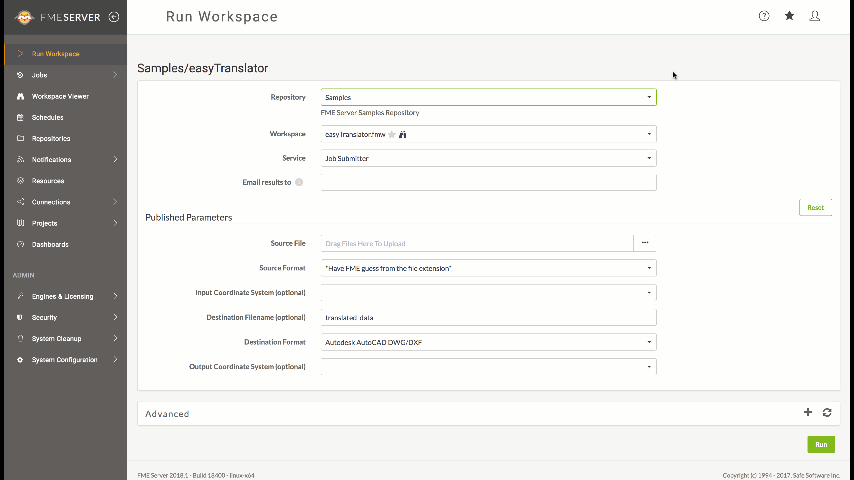Click the Connections sidebar icon
This screenshot has height=480, width=854.
coord(20,202)
